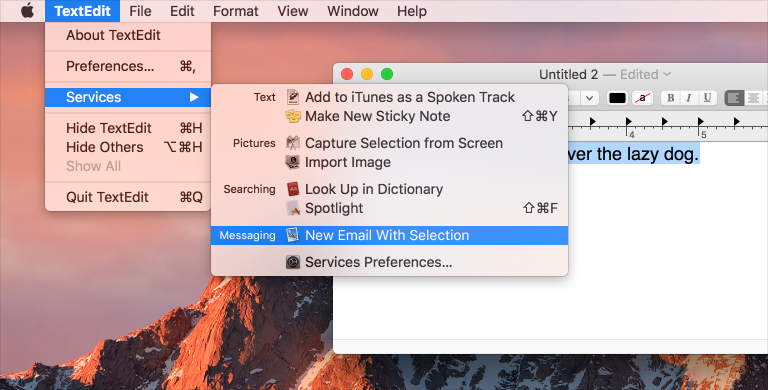The width and height of the screenshot is (768, 390).
Task: Toggle Italic formatting
Action: (689, 98)
